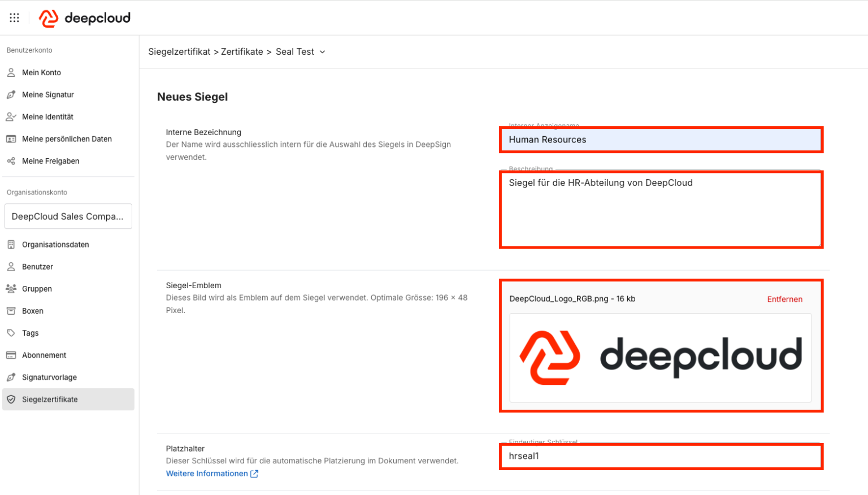Screen dimensions: 868x495
Task: Open the app launcher grid icon
Action: pyautogui.click(x=14, y=17)
